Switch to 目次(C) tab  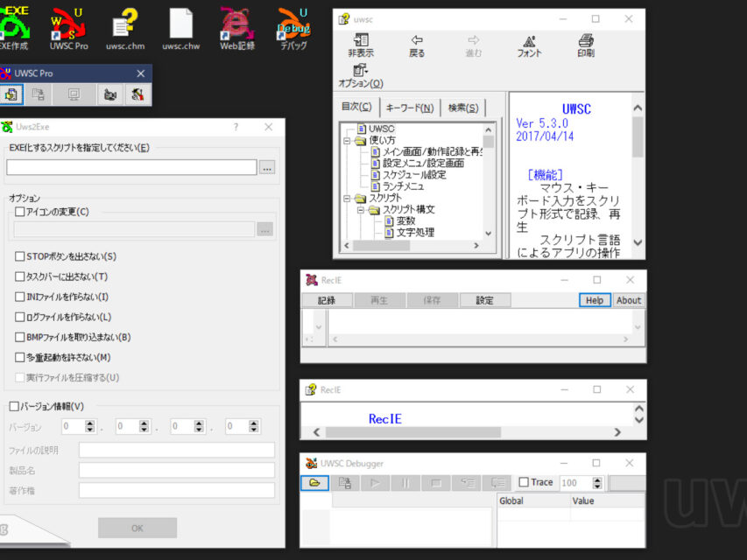pyautogui.click(x=356, y=107)
